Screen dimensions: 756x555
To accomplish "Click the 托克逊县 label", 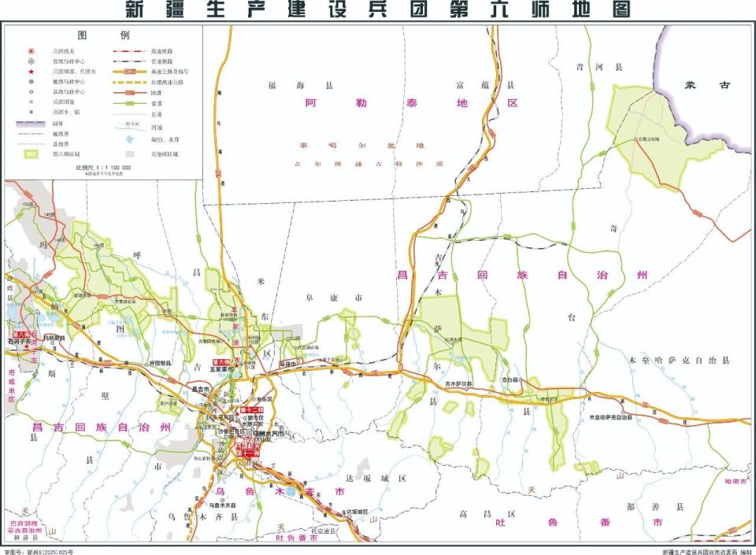I will (323, 530).
